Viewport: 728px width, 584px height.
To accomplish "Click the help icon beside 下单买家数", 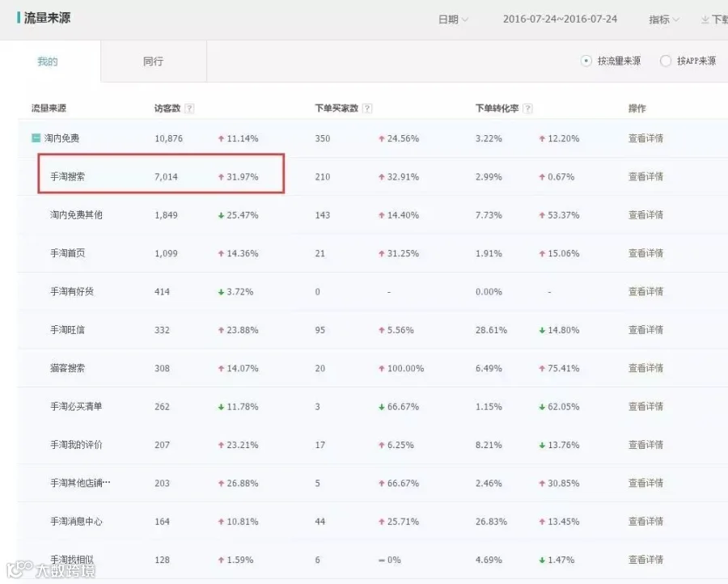I will [x=367, y=108].
